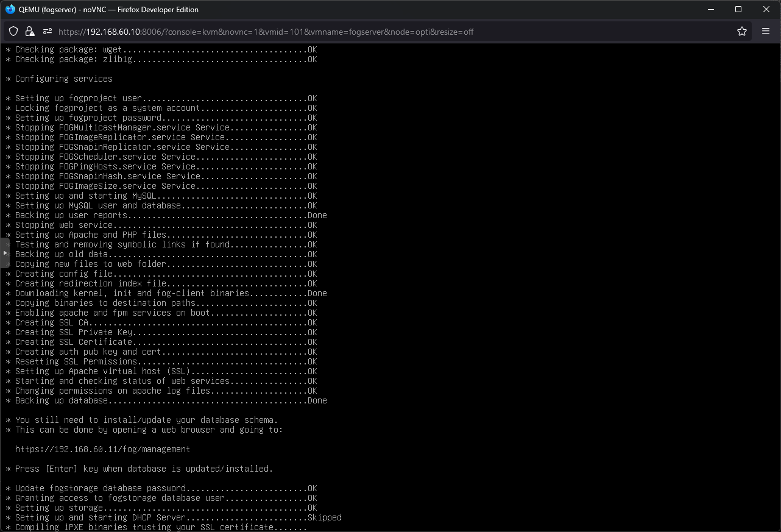Click 'Copying new files to web folder' line
Screen dimensions: 781x532
161,264
